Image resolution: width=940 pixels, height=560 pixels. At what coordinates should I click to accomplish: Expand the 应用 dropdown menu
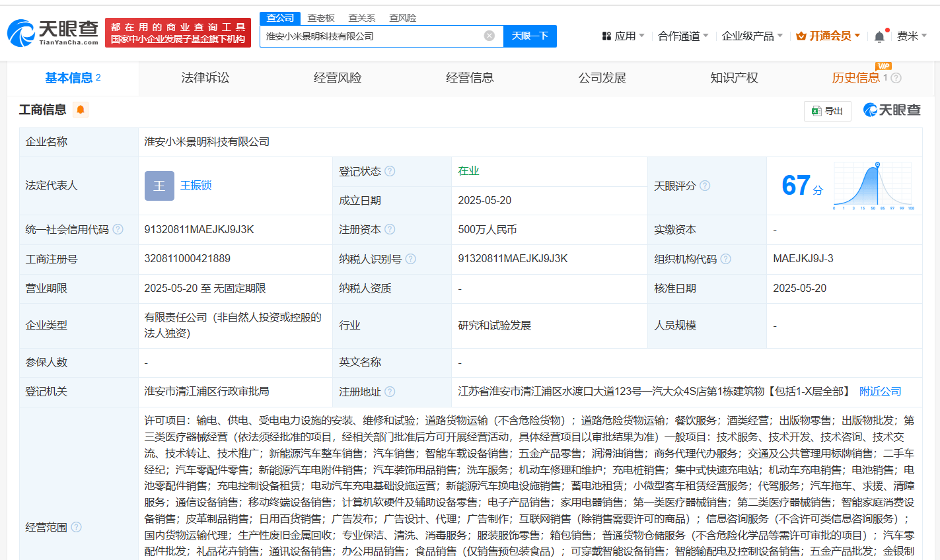pos(623,36)
